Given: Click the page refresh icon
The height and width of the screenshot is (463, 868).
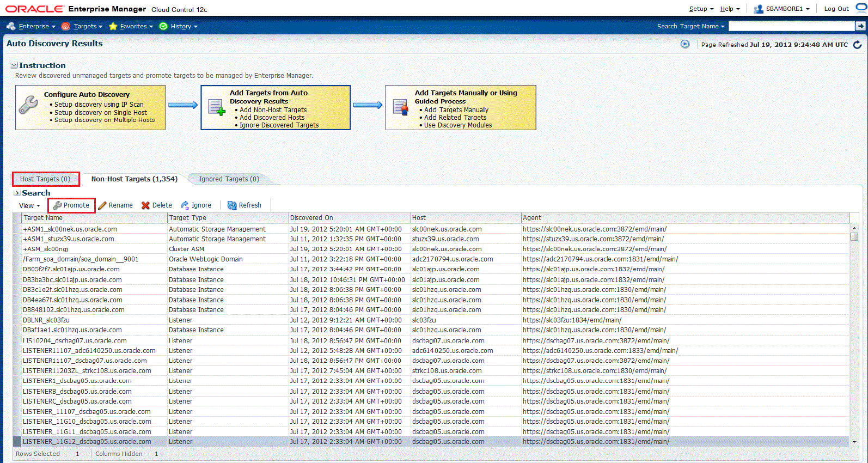Looking at the screenshot, I should click(858, 45).
